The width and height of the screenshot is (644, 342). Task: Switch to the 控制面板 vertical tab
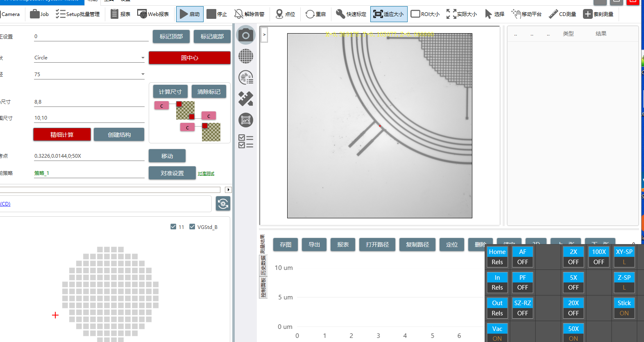pyautogui.click(x=263, y=287)
